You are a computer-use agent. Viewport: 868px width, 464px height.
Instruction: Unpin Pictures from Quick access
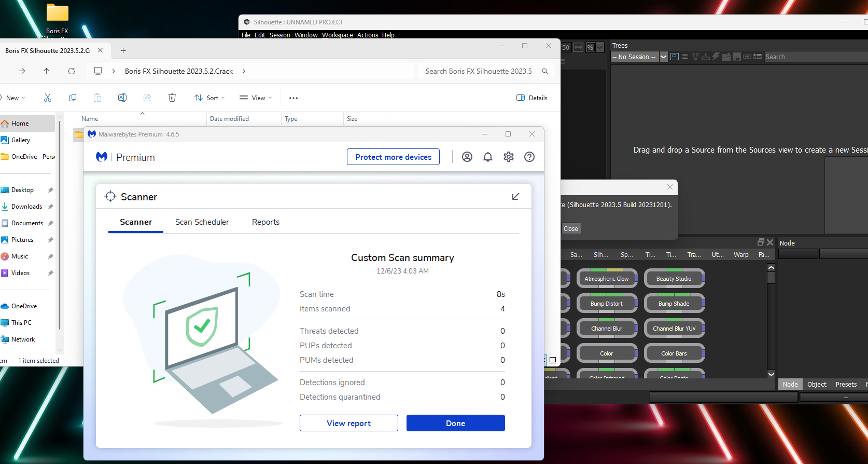pyautogui.click(x=50, y=240)
